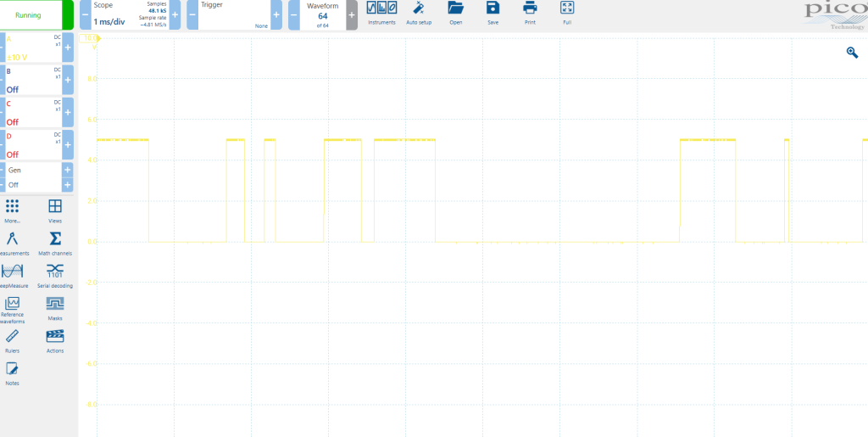Open the Math channels panel
The width and height of the screenshot is (868, 437).
(55, 242)
